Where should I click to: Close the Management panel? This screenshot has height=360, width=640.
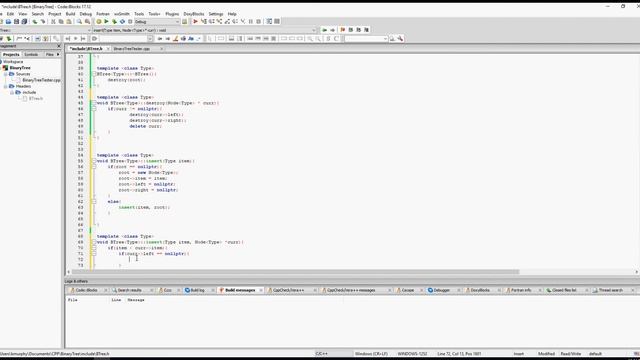59,46
